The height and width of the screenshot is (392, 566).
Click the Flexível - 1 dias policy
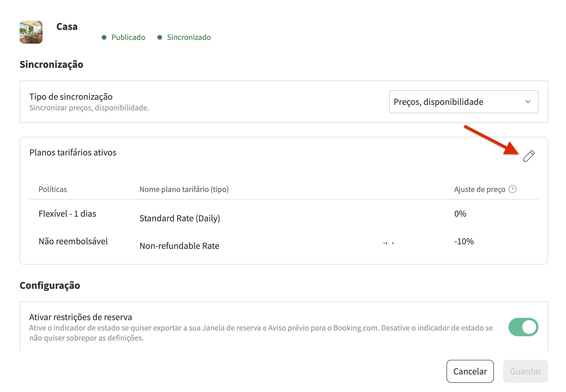(67, 214)
